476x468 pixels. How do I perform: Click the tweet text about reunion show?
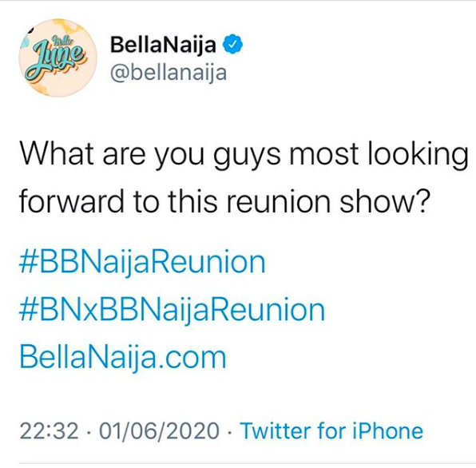[x=244, y=177]
